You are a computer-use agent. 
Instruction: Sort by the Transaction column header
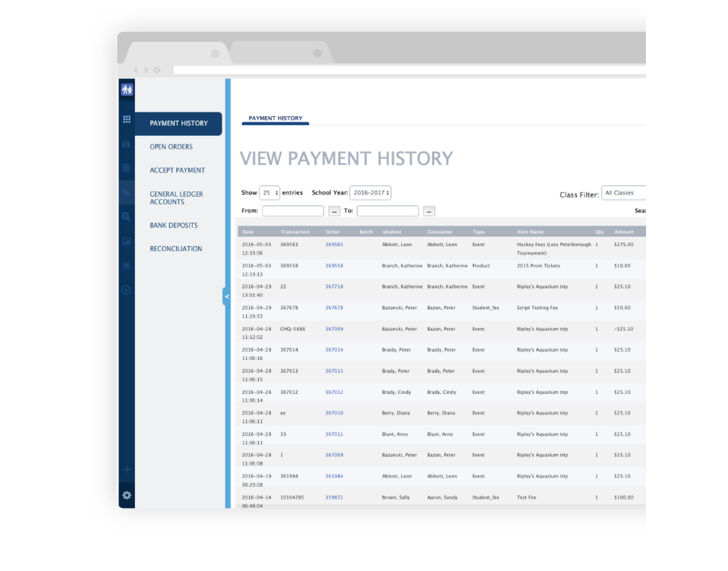(295, 232)
